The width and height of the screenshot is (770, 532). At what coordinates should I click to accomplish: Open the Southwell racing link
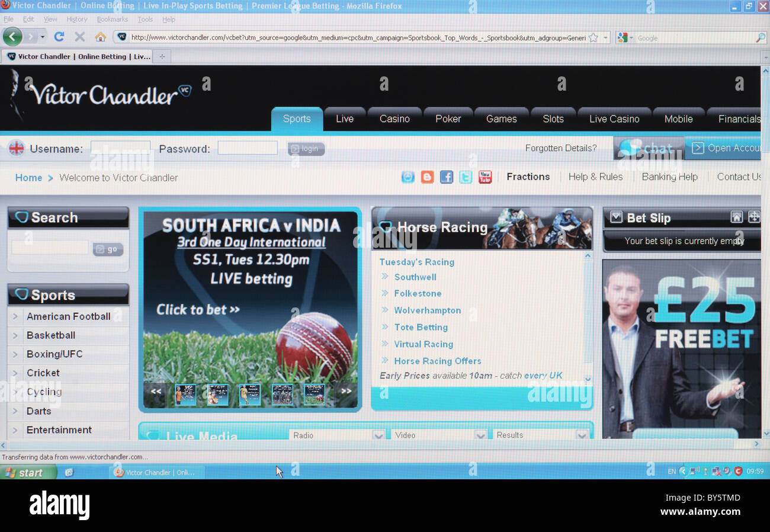coord(415,277)
